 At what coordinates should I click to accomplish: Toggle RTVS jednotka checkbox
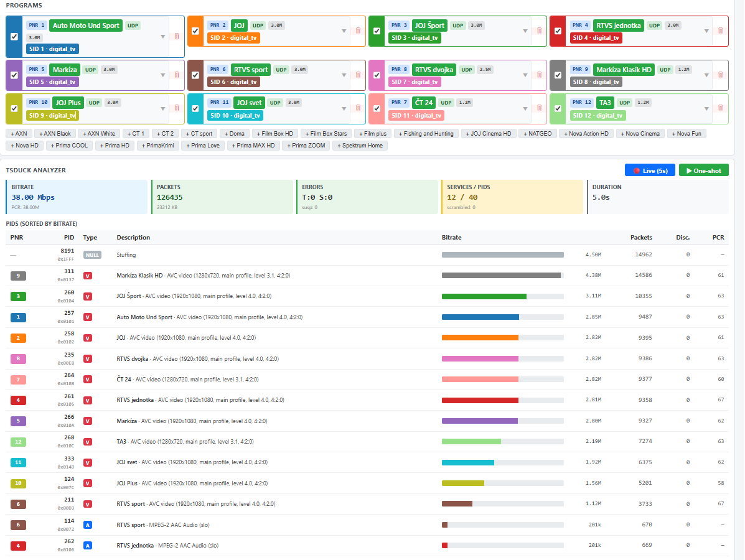point(558,31)
